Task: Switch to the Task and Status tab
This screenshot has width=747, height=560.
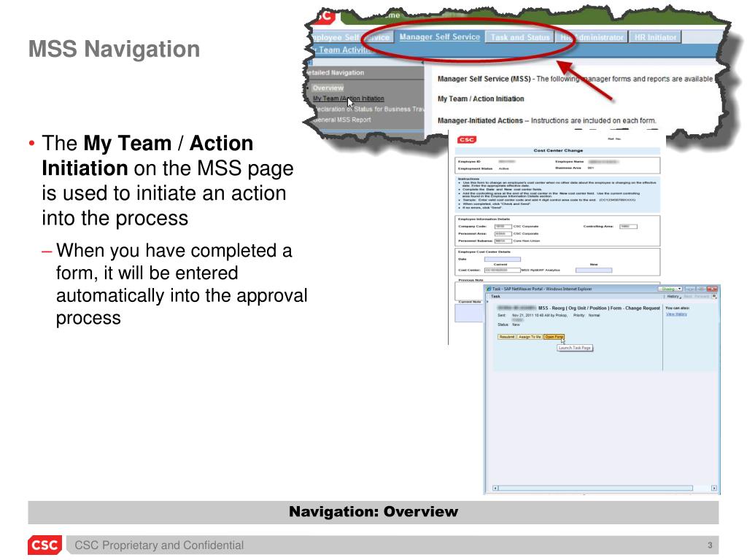Action: (519, 37)
